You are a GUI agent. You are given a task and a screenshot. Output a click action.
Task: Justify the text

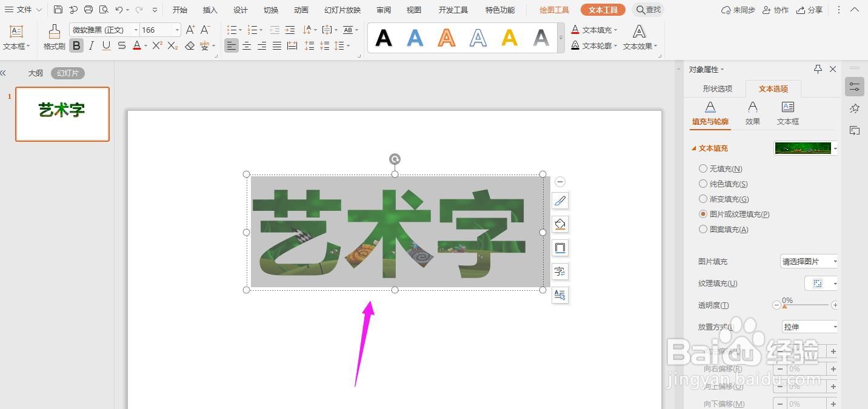point(277,45)
